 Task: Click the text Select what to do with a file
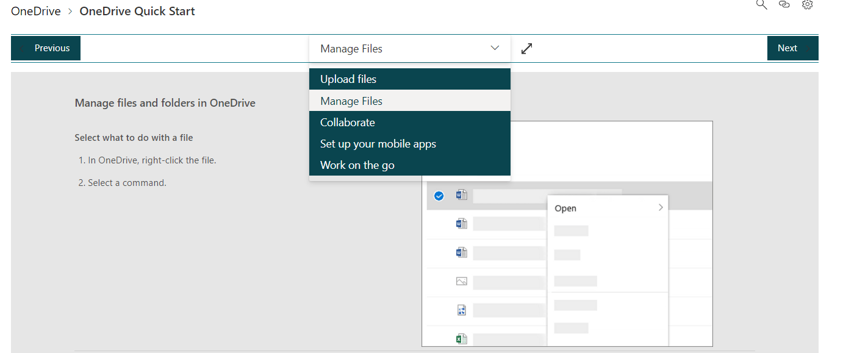tap(134, 138)
